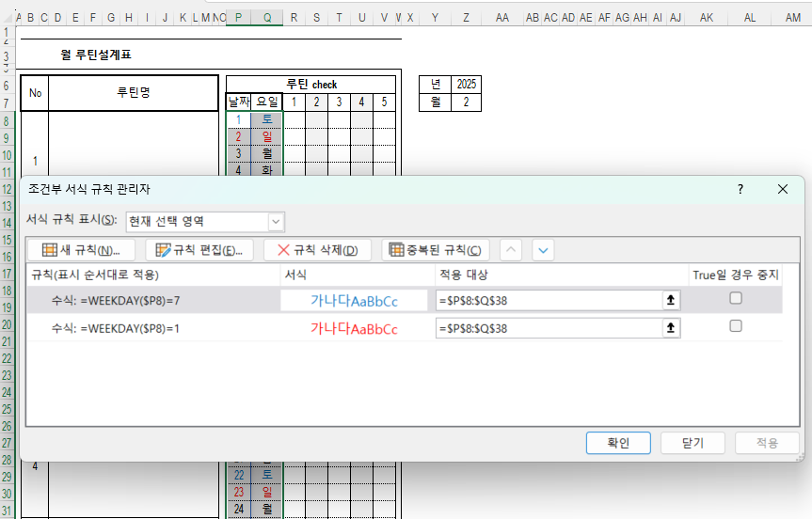The width and height of the screenshot is (812, 519).
Task: Move rule down with down arrow
Action: click(543, 250)
